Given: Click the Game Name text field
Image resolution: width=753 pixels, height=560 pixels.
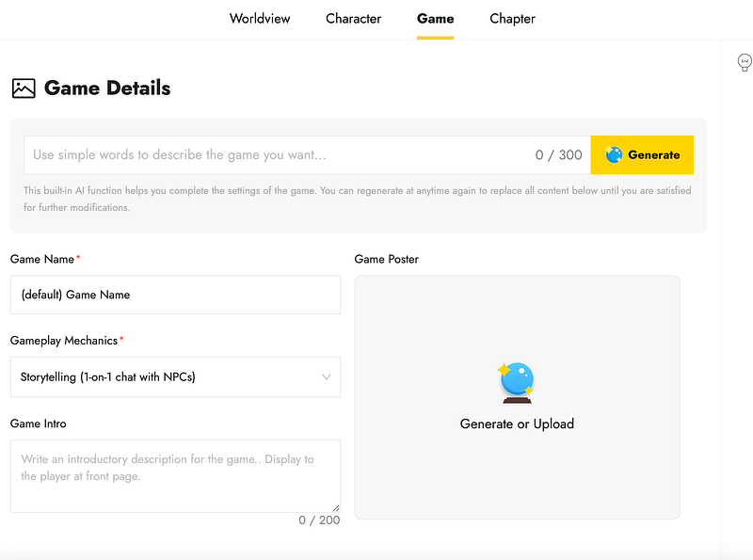Looking at the screenshot, I should [175, 295].
